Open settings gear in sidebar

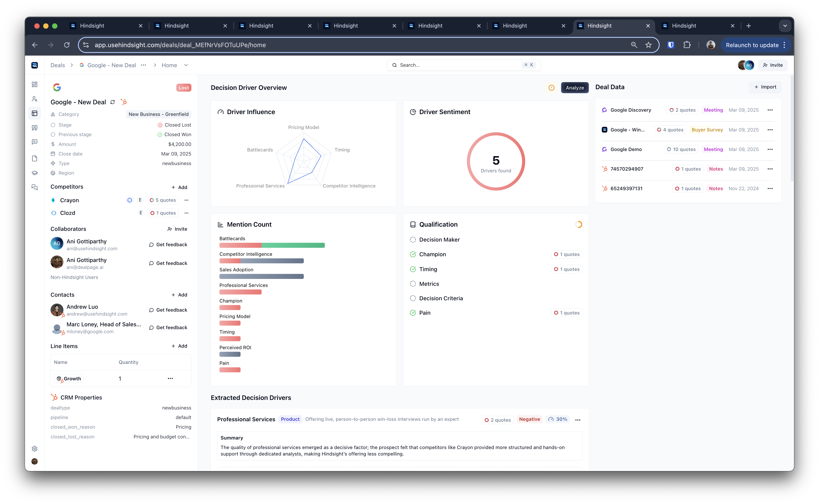pos(35,449)
